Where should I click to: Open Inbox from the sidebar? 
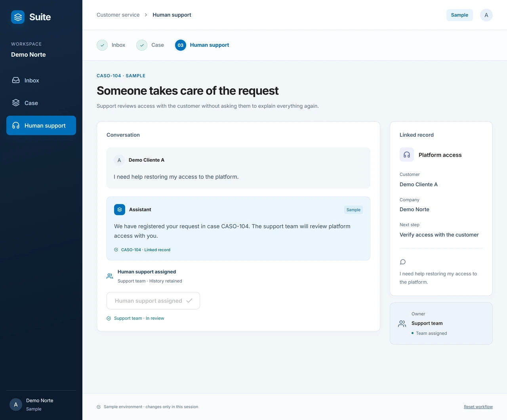click(x=41, y=80)
